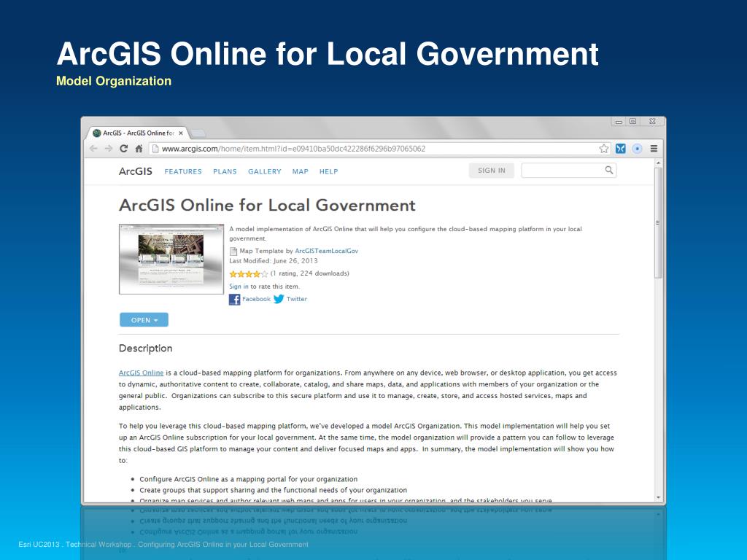Click the Esri UC2013 footer text
The width and height of the screenshot is (747, 560).
coord(163,544)
